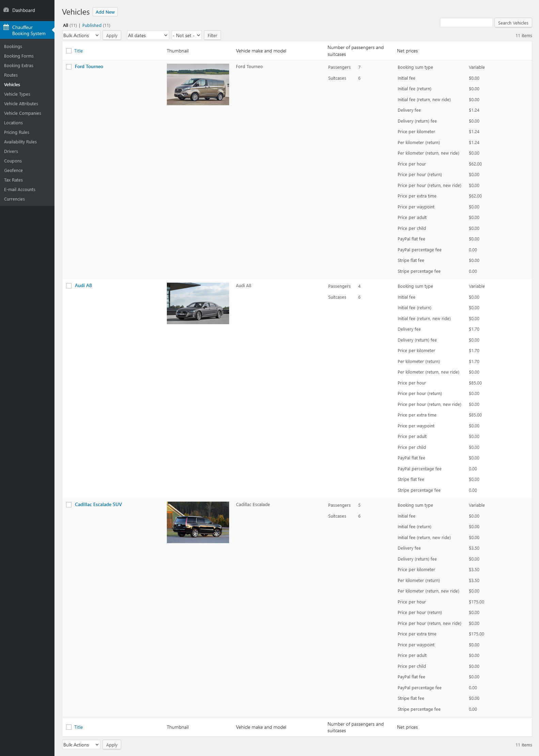Expand the bottom Bulk Actions dropdown

tap(81, 745)
